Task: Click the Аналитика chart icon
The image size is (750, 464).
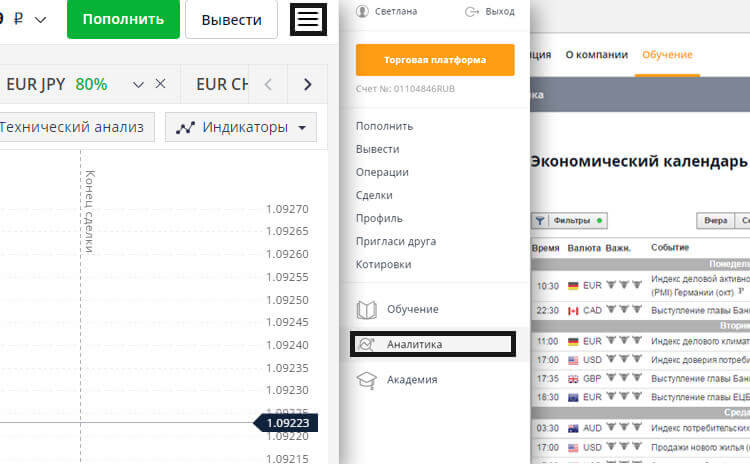Action: point(366,344)
